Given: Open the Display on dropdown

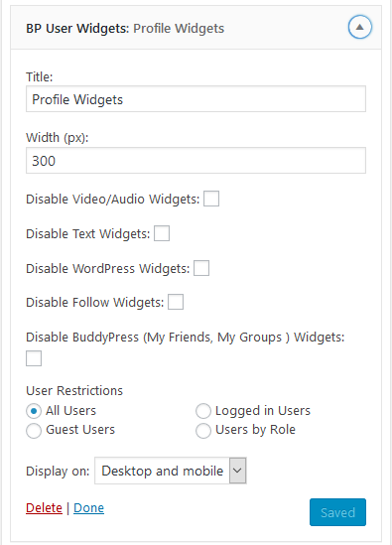Looking at the screenshot, I should 171,471.
